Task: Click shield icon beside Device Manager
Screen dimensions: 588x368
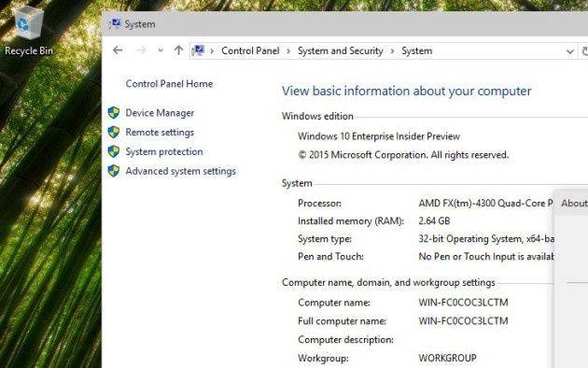Action: point(114,112)
